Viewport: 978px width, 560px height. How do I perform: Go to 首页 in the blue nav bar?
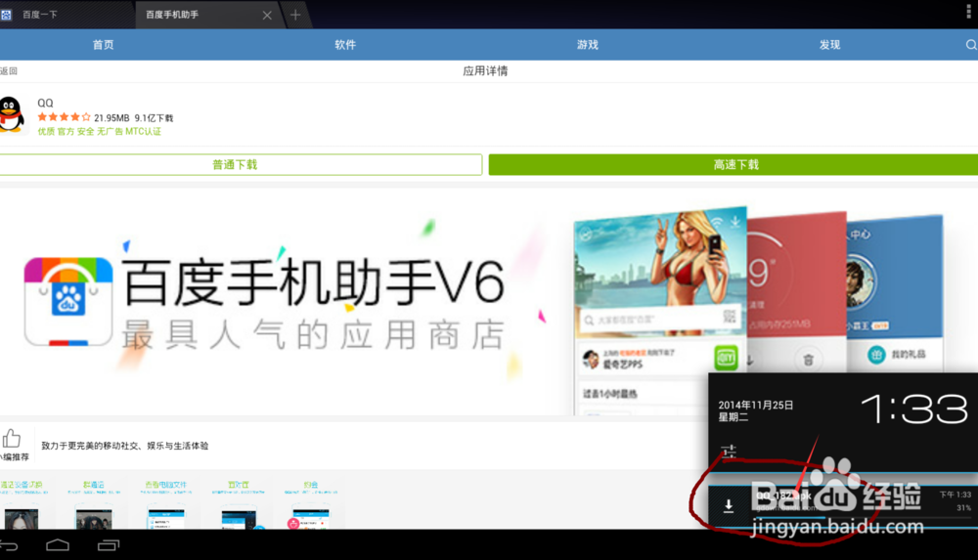click(104, 45)
